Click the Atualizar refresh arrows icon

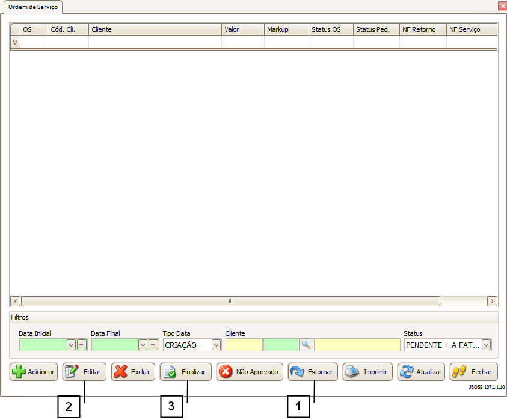(x=407, y=372)
